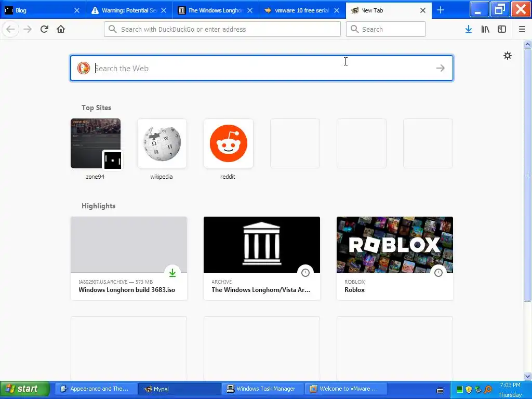Close the vmware 10 free serial tab
The width and height of the screenshot is (532, 399).
[337, 10]
